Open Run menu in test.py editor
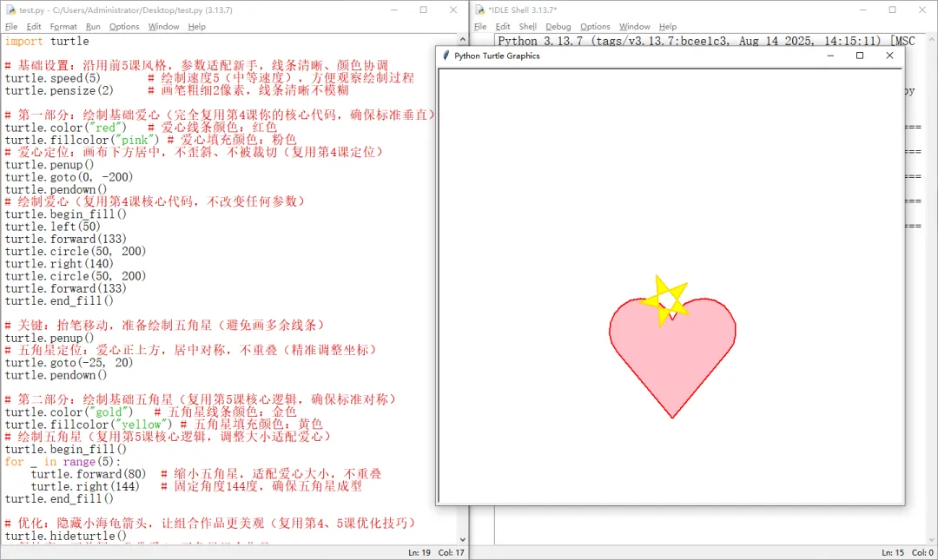 click(93, 26)
